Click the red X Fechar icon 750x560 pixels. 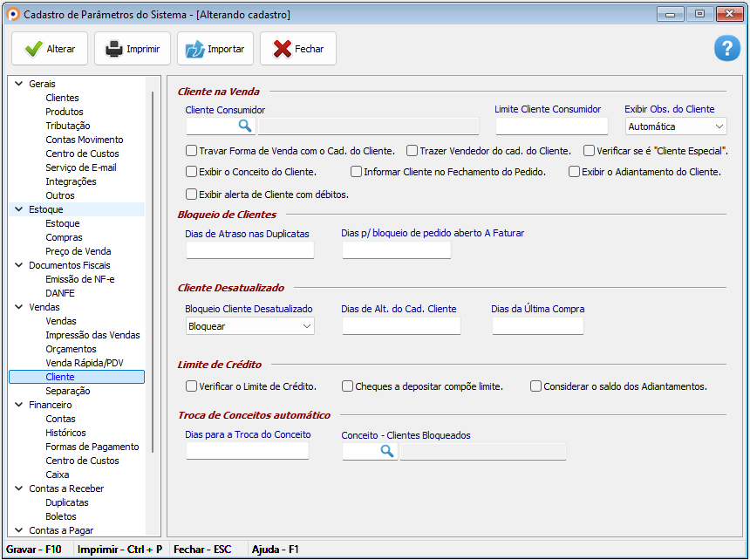tap(282, 49)
